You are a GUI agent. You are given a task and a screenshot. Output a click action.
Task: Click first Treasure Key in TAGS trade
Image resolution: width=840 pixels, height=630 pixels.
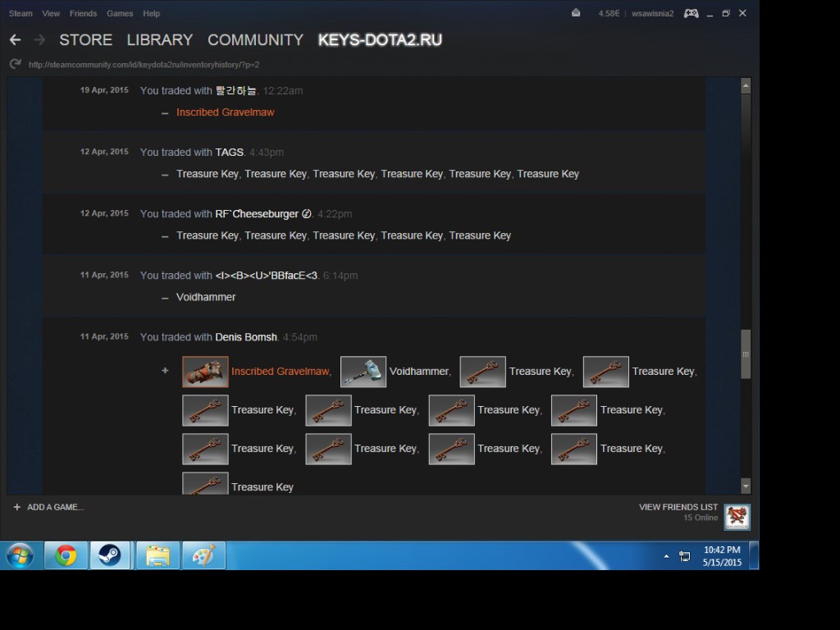(x=208, y=174)
